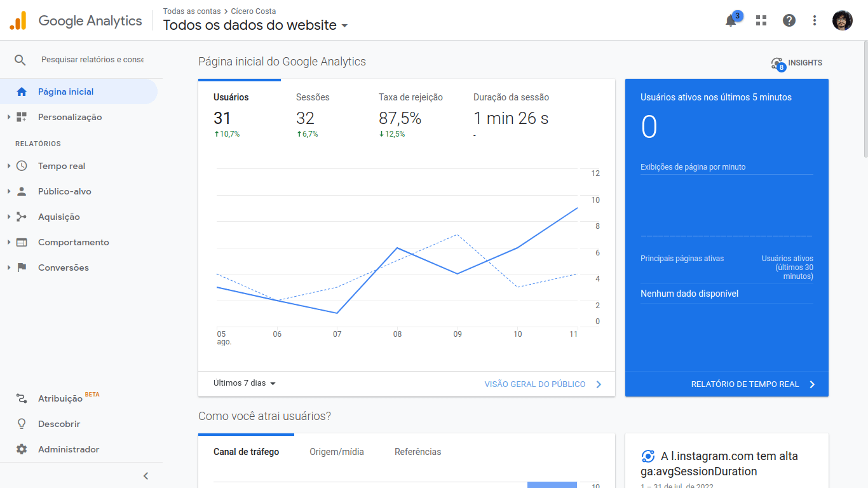Click the Descobrir lightbulb icon
Screen dimensions: 868x488
[22, 424]
